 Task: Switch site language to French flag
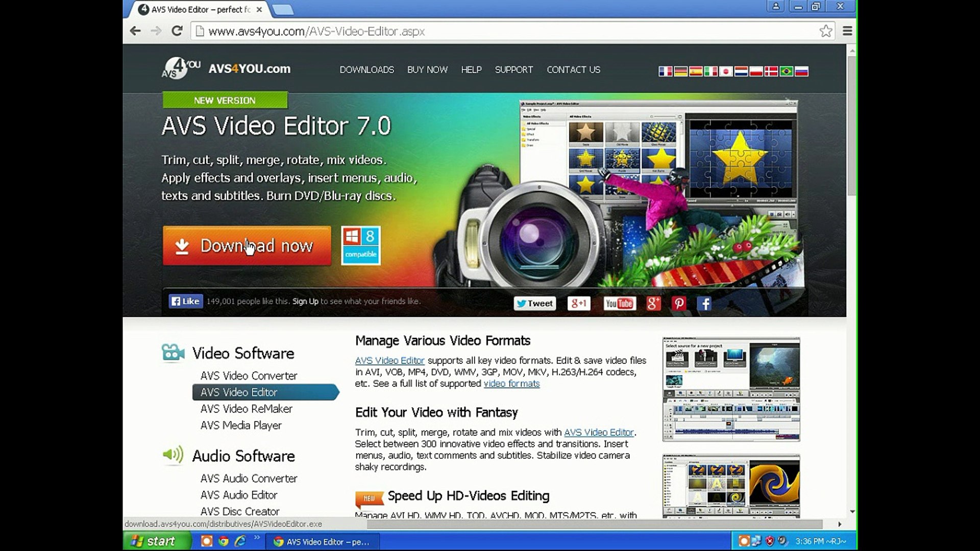(x=665, y=71)
